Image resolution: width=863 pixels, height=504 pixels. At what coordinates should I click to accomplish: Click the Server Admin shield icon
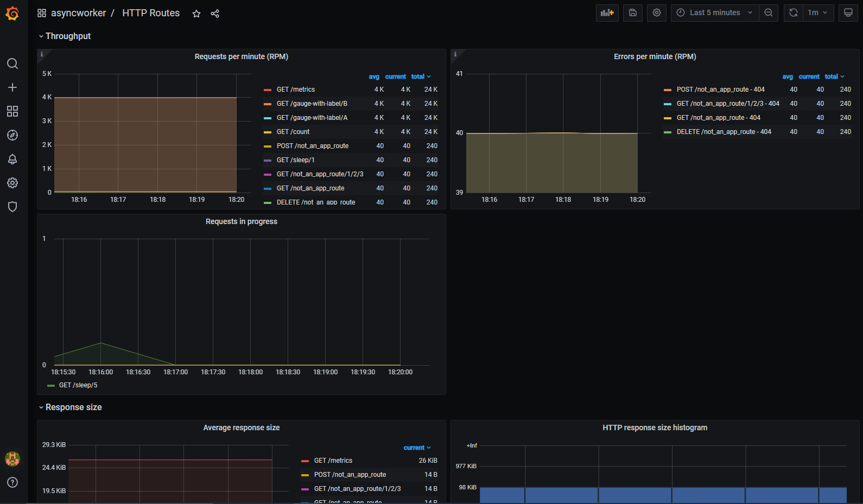(12, 207)
